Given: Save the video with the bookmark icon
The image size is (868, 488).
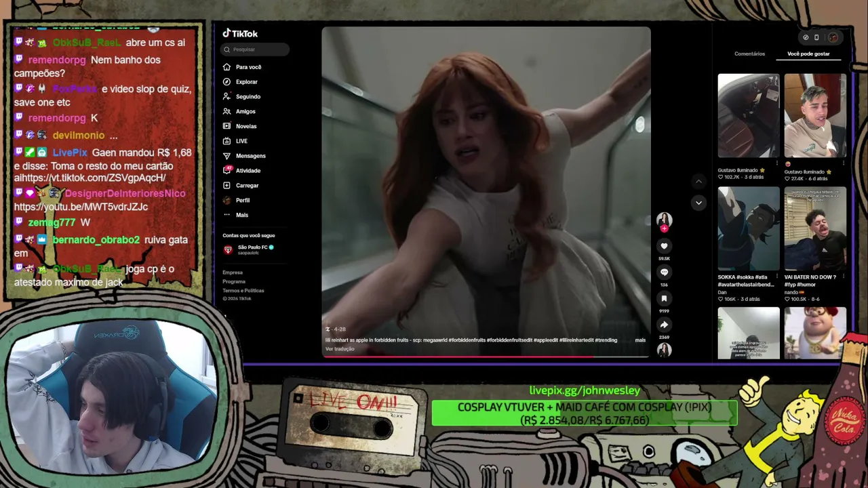Looking at the screenshot, I should point(664,298).
